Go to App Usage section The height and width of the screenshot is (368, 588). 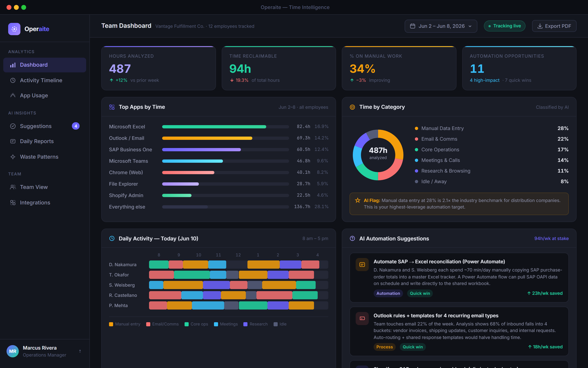pyautogui.click(x=45, y=95)
